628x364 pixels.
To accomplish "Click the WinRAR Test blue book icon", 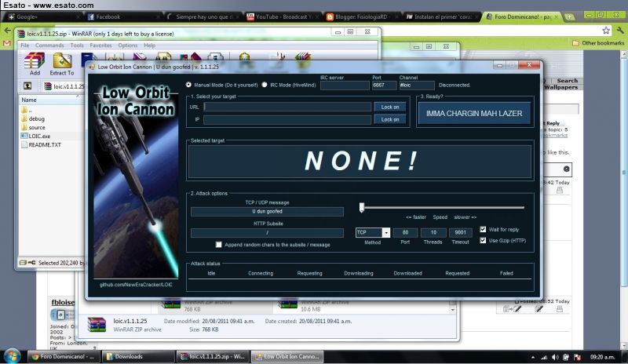I will click(88, 58).
